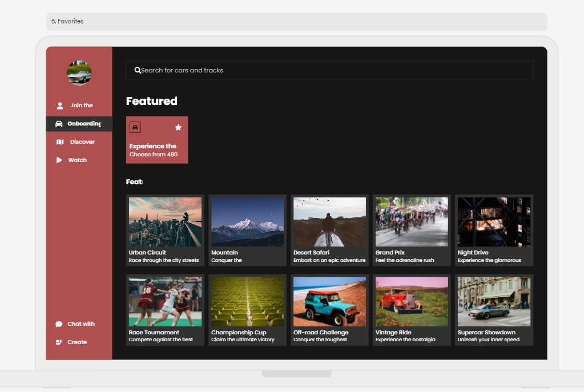Open the Mountain track image

tap(247, 222)
